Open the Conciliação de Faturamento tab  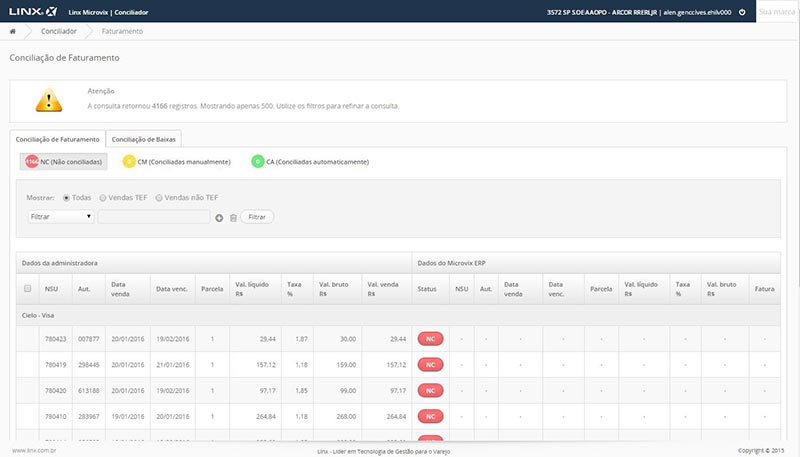coord(58,139)
